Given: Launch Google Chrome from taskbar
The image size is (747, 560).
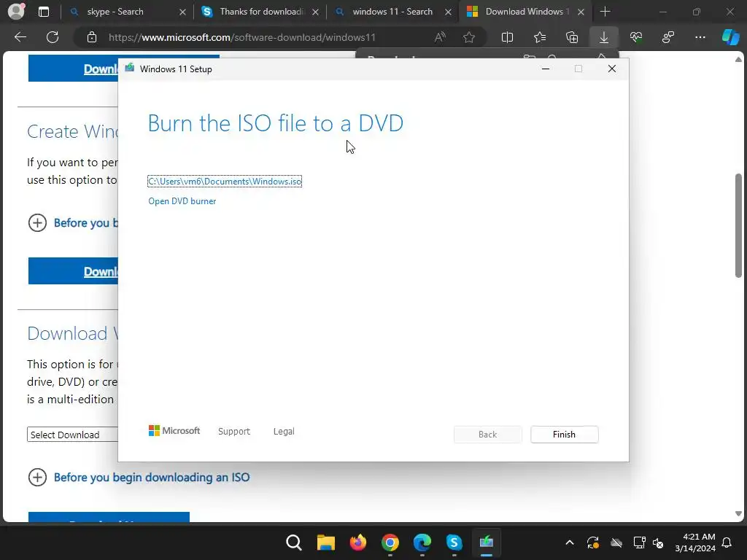Looking at the screenshot, I should pyautogui.click(x=390, y=542).
